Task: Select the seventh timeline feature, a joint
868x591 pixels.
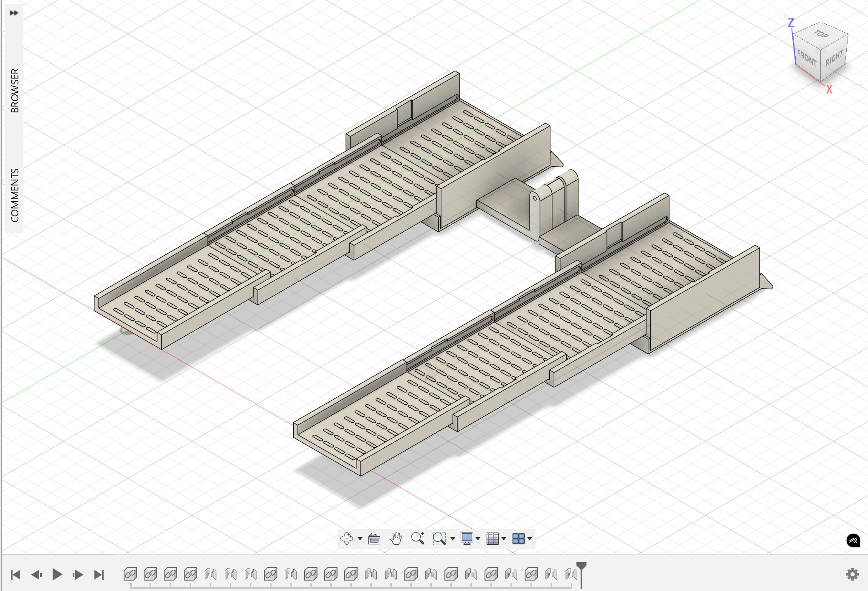Action: tap(251, 574)
